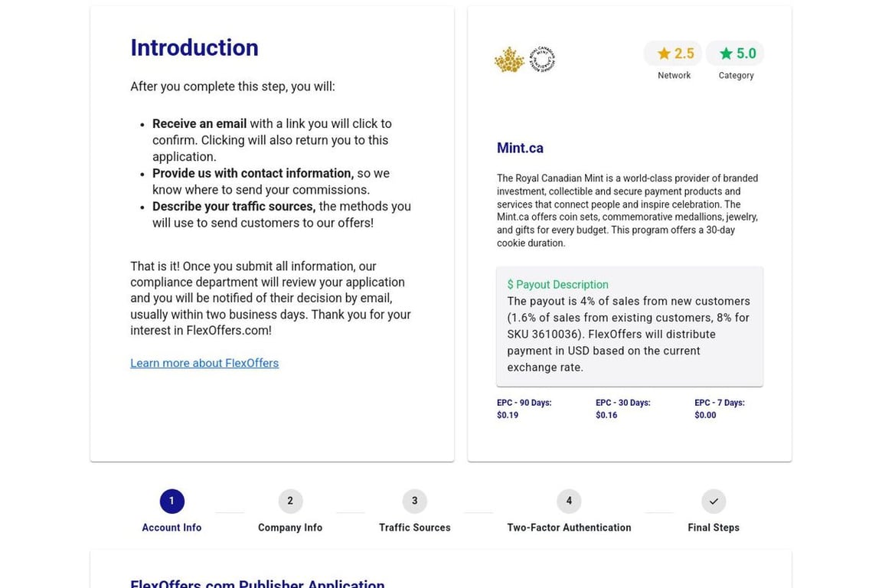The height and width of the screenshot is (588, 882).
Task: Click the EPC - 30 Days value $0.16
Action: 606,415
